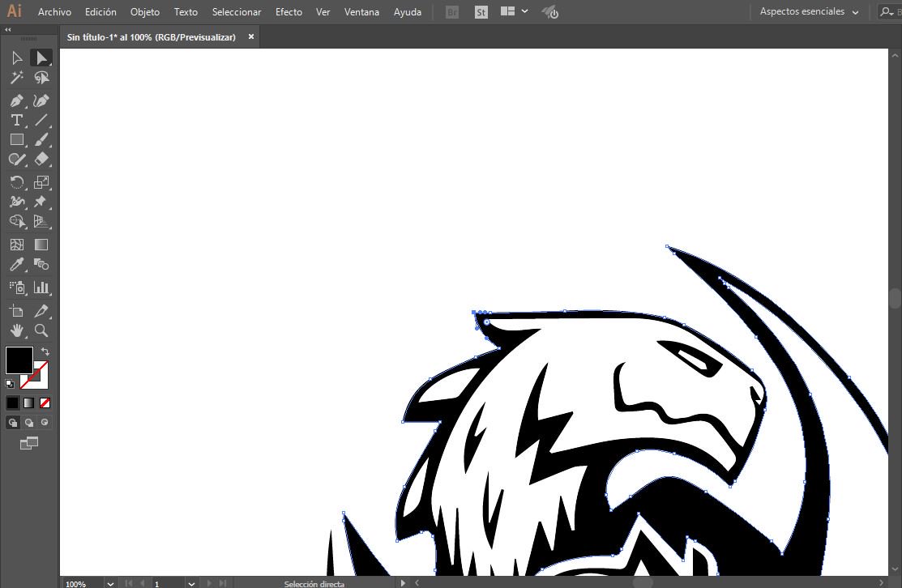The image size is (902, 588).
Task: Grab the Zoom tool (lupa)
Action: [x=42, y=330]
